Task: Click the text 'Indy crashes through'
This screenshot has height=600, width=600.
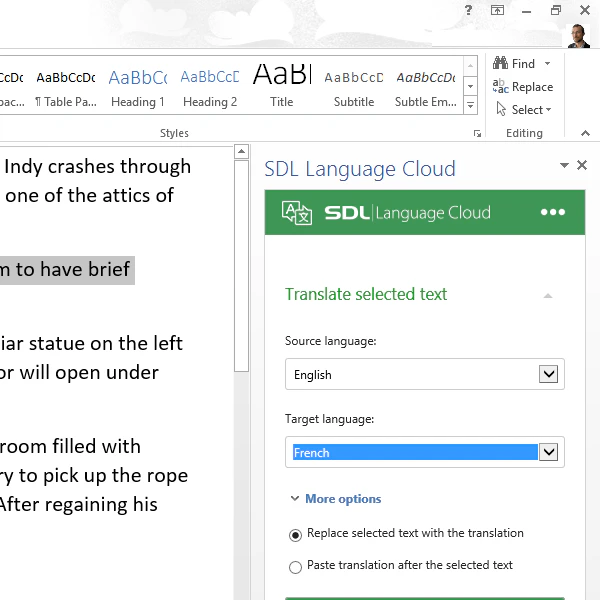Action: click(x=98, y=167)
